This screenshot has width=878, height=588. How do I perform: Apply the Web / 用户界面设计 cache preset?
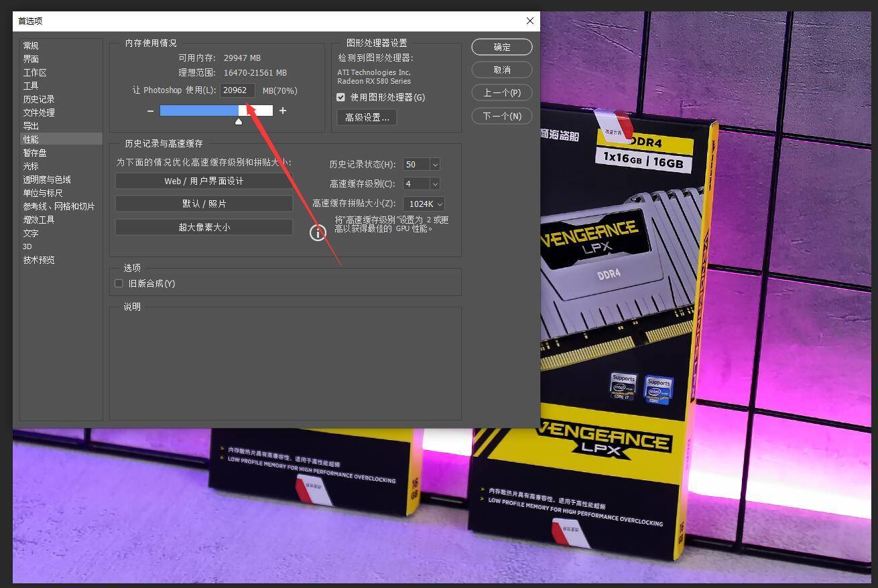204,181
